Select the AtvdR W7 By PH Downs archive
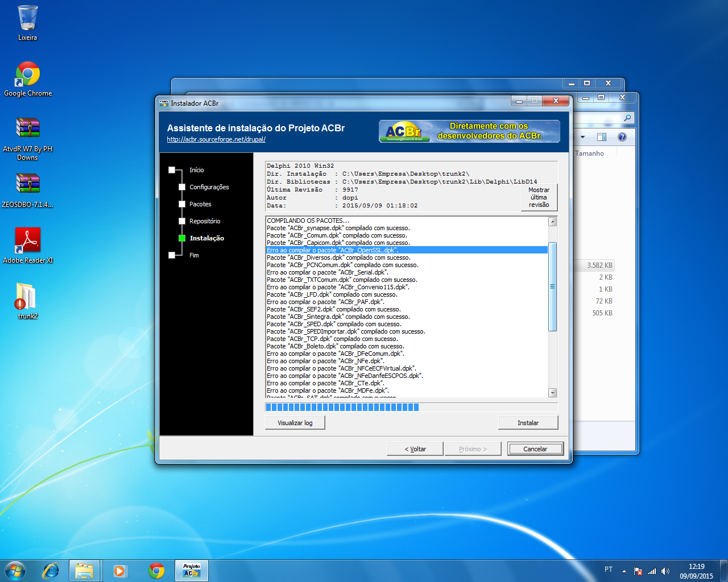 click(27, 138)
